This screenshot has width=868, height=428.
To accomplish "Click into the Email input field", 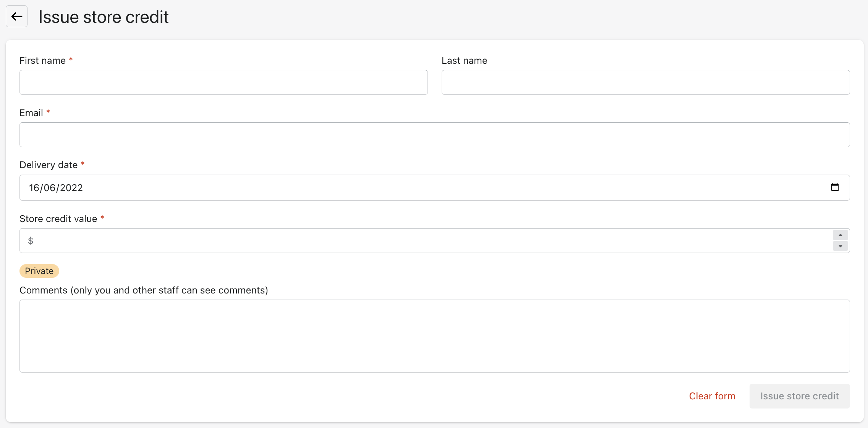I will pyautogui.click(x=434, y=135).
